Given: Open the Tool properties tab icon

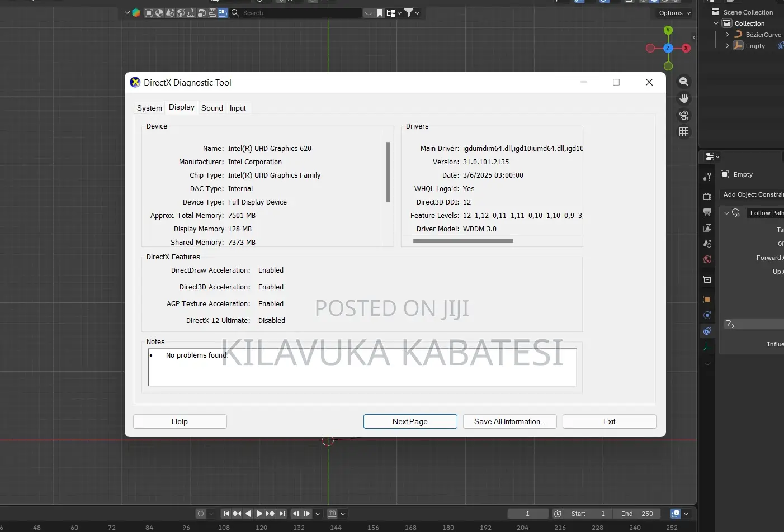Looking at the screenshot, I should click(x=707, y=177).
